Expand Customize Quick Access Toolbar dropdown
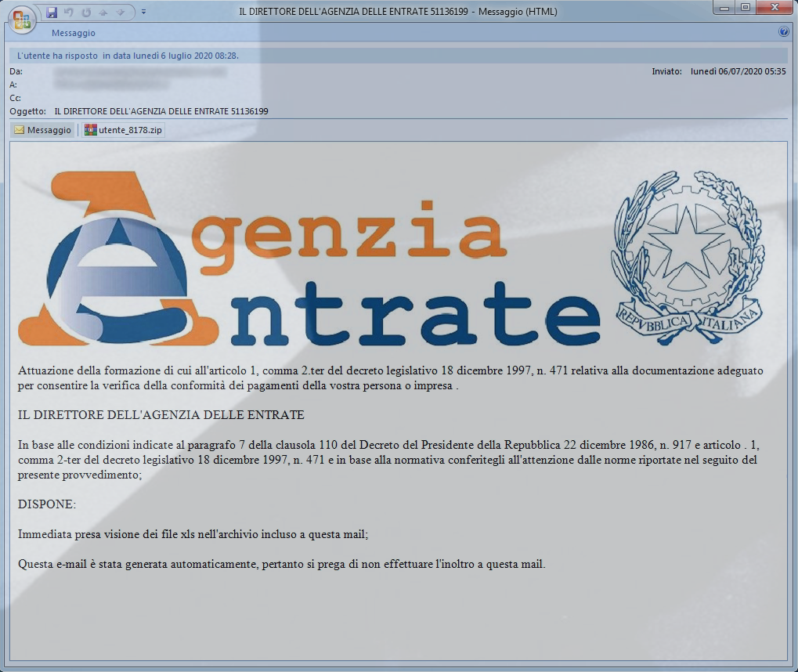The width and height of the screenshot is (798, 672). pos(143,12)
